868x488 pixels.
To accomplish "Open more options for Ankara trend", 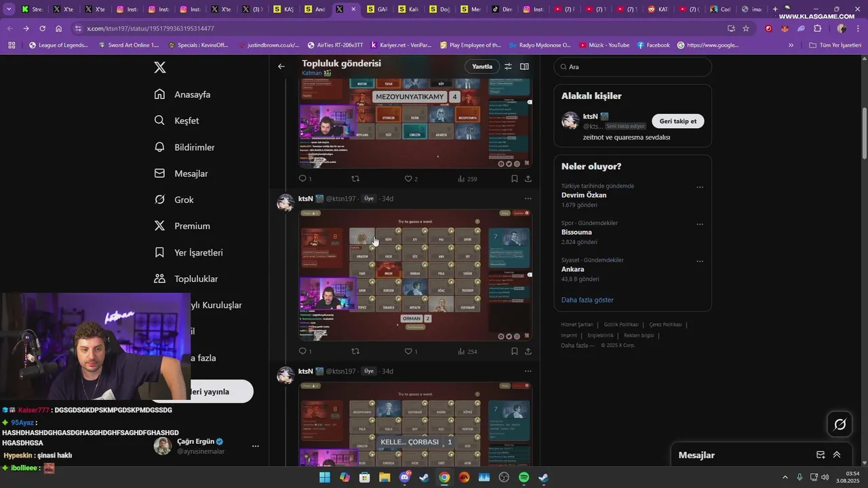I will point(700,262).
